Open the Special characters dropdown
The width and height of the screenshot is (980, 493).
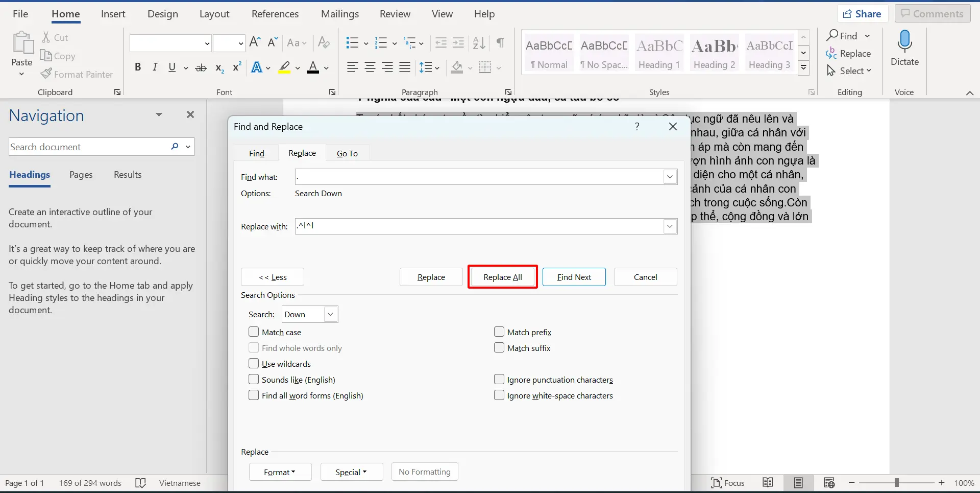coord(352,472)
